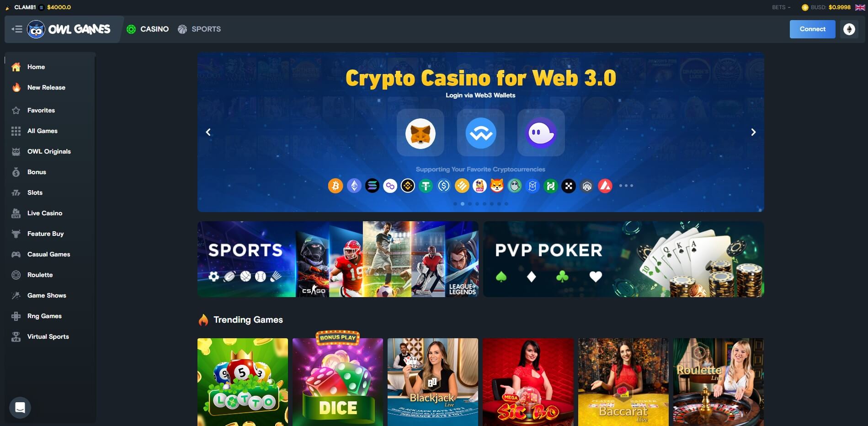Open the PVP POKER banner
Image resolution: width=868 pixels, height=426 pixels.
coord(623,259)
